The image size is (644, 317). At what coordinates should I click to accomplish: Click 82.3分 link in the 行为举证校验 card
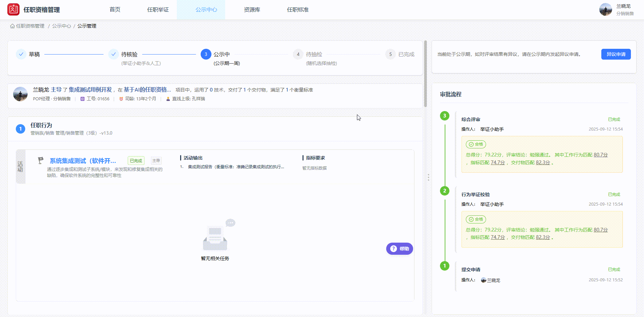(543, 237)
